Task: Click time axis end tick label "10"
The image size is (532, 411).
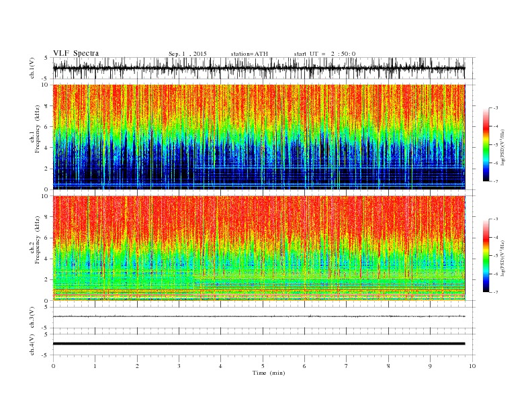Action: coord(472,366)
